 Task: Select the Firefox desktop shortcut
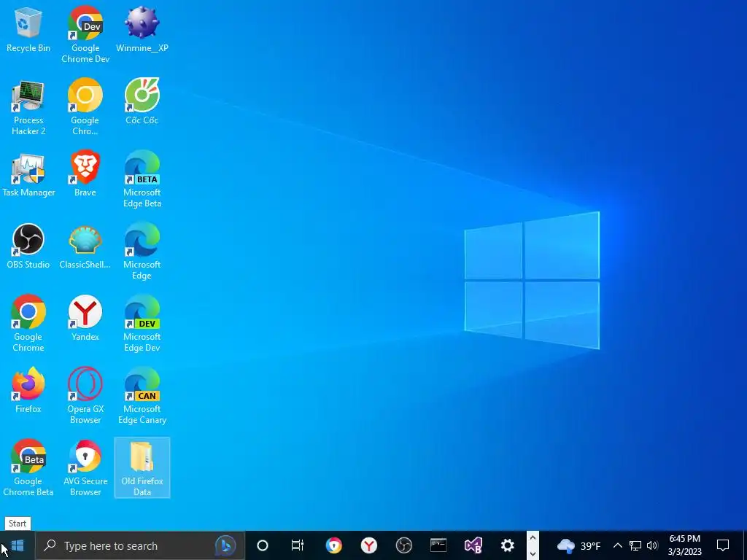(28, 391)
